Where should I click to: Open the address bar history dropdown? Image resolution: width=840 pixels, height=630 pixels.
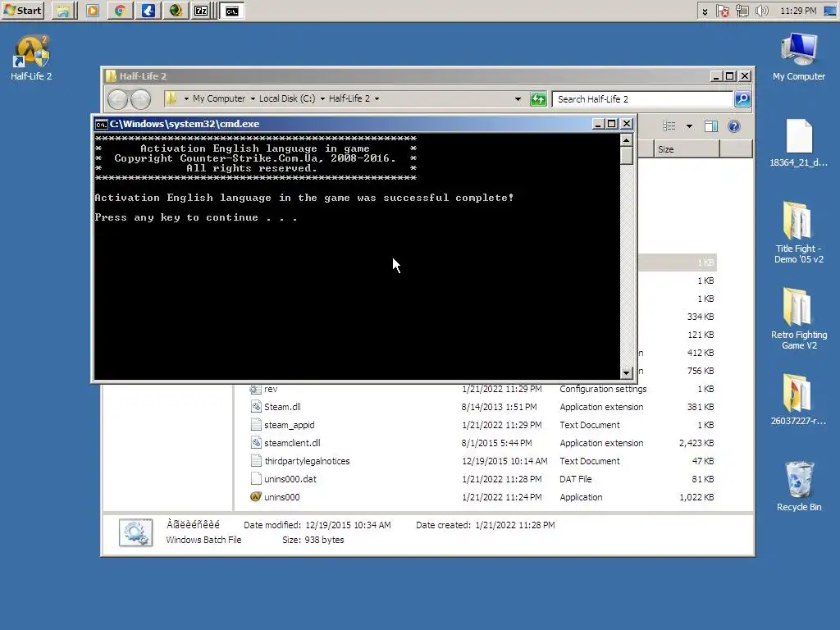(518, 99)
